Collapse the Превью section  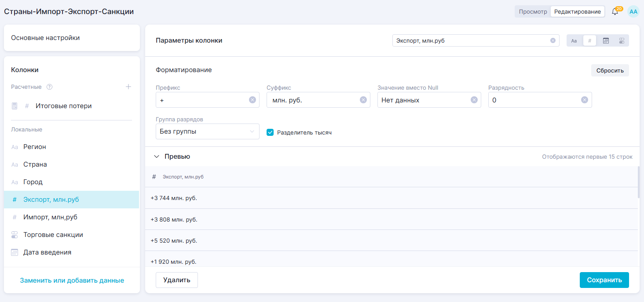pos(157,156)
